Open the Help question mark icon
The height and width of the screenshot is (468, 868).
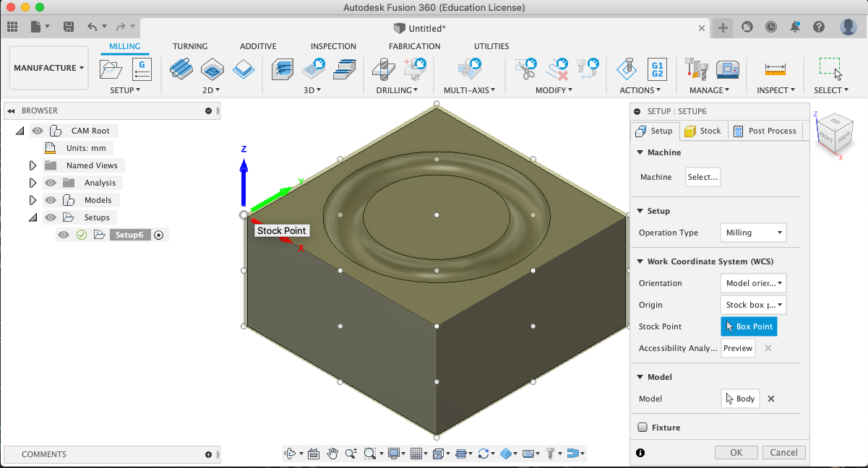tap(819, 27)
